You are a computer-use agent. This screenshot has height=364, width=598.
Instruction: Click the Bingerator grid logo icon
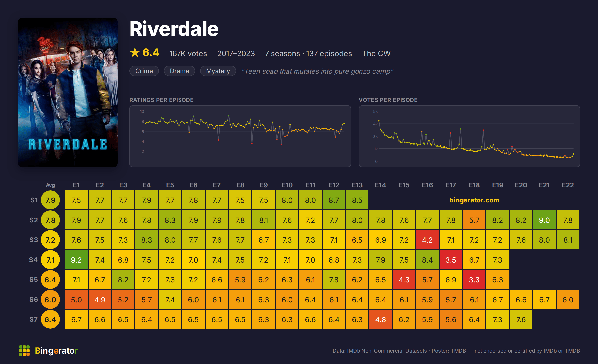[24, 351]
